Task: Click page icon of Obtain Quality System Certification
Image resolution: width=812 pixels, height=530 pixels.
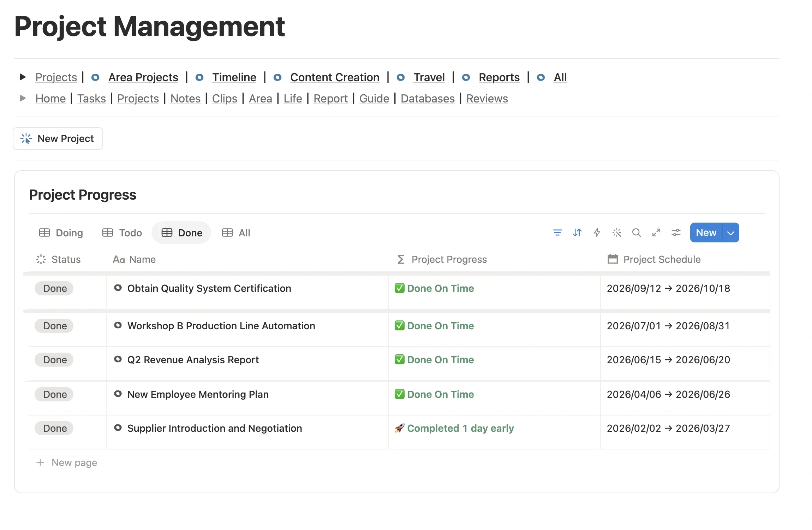Action: click(x=118, y=288)
